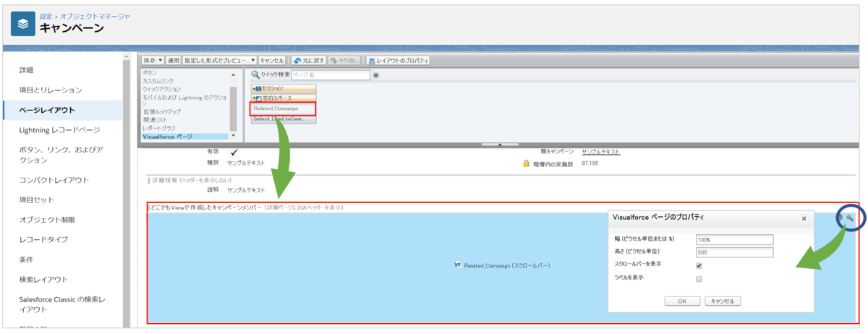The width and height of the screenshot is (868, 334).
Task: Click the Object Manager layers icon in header
Action: [x=23, y=24]
